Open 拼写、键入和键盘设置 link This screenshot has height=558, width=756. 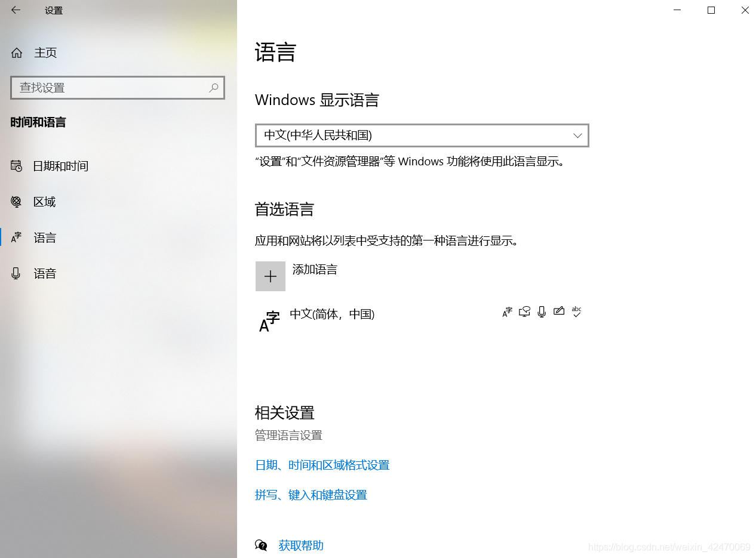311,495
